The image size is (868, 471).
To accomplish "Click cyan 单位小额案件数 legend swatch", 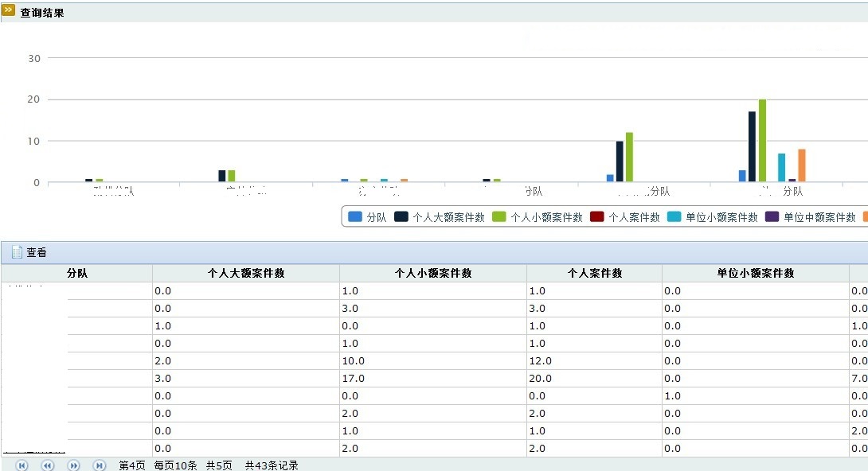I will 674,216.
